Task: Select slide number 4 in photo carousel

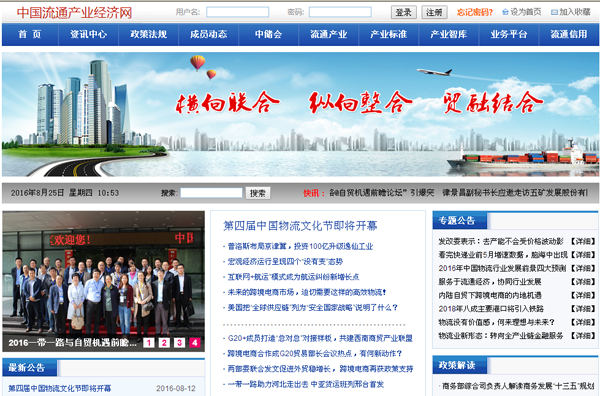Action: coord(194,342)
